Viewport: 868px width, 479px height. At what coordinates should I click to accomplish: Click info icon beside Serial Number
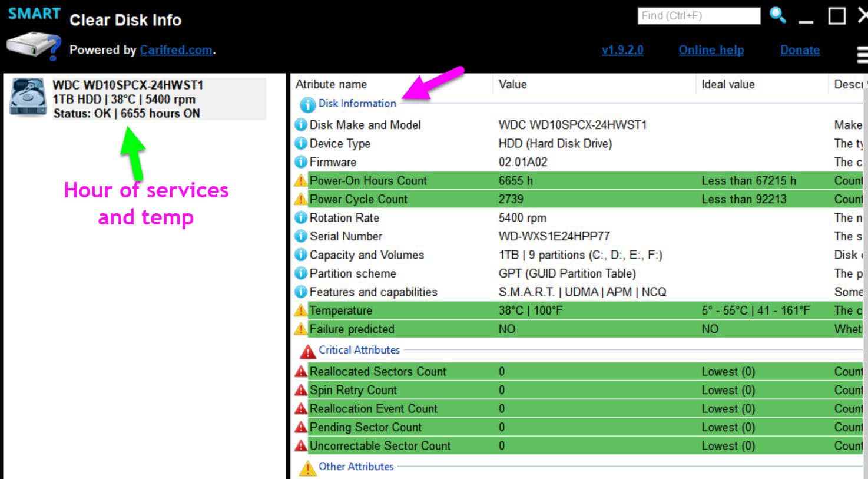(301, 236)
